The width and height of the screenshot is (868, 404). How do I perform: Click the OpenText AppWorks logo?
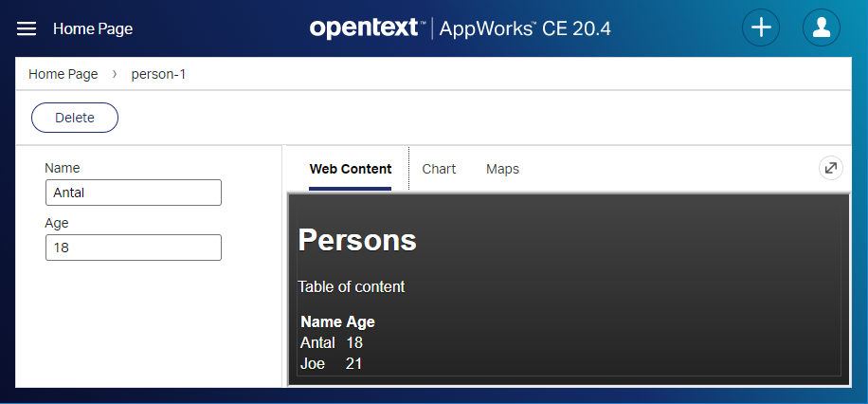click(460, 28)
